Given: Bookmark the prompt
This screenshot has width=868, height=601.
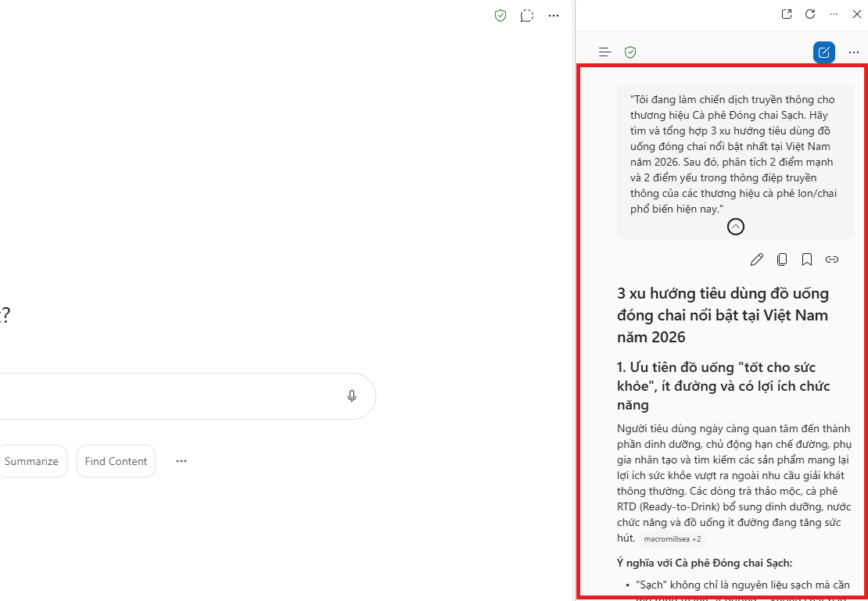Looking at the screenshot, I should click(806, 259).
